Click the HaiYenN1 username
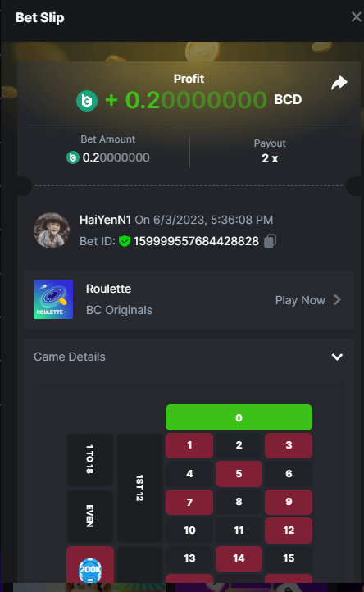Viewport: 364px width, 592px height. pos(106,220)
